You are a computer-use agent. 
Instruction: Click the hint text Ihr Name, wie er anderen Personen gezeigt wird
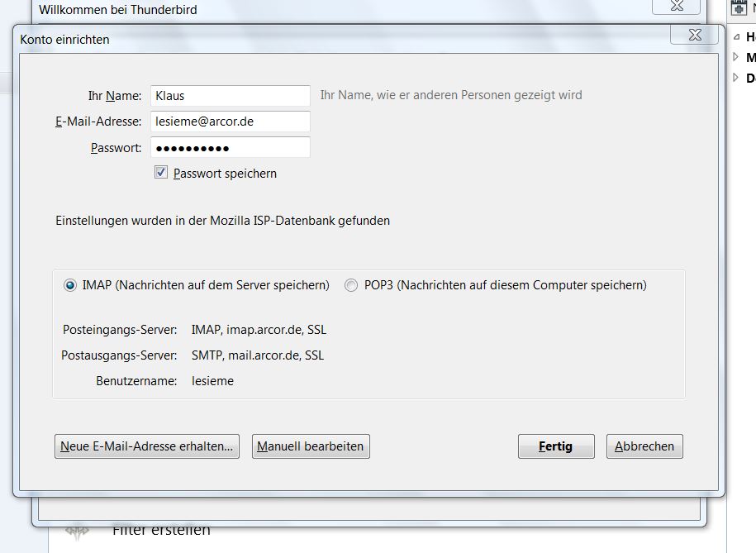coord(451,95)
